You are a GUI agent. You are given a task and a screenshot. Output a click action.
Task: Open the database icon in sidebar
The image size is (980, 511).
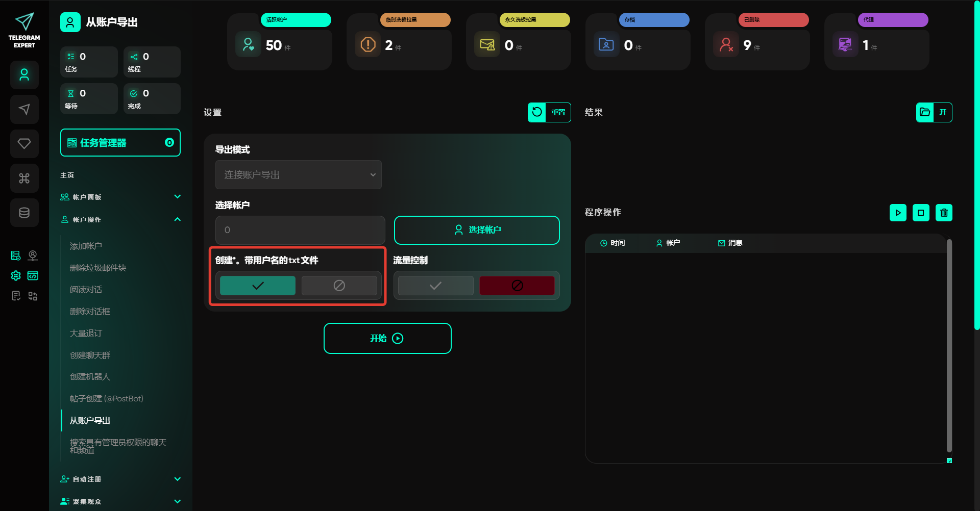pyautogui.click(x=24, y=213)
